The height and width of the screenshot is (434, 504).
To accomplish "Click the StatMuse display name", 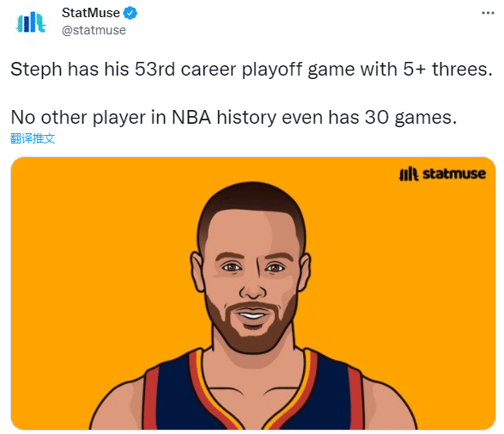I will (x=91, y=13).
